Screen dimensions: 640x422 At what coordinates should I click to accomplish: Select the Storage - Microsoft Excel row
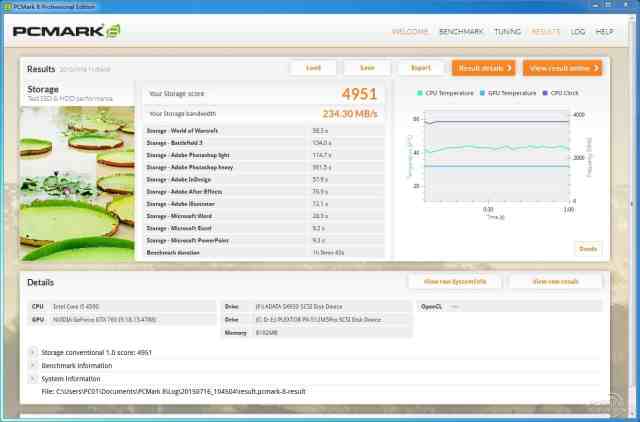pos(264,229)
